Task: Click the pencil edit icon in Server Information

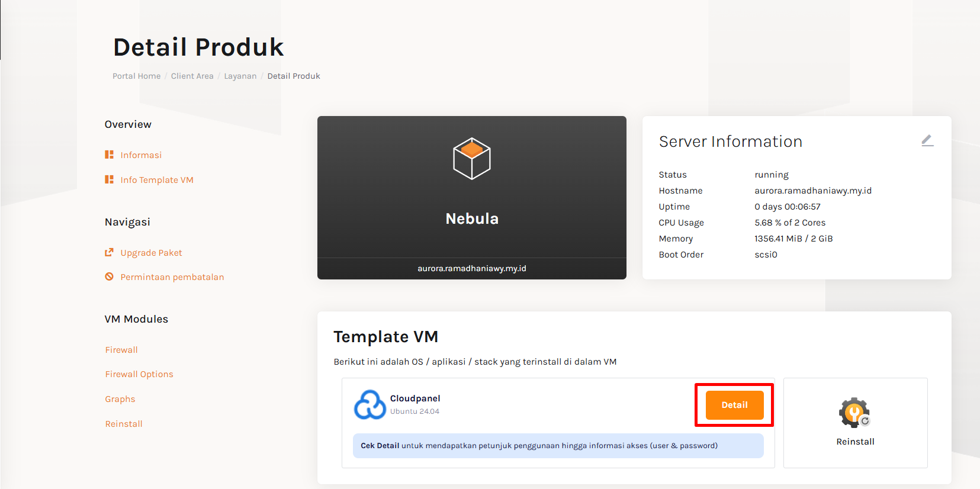Action: (927, 140)
